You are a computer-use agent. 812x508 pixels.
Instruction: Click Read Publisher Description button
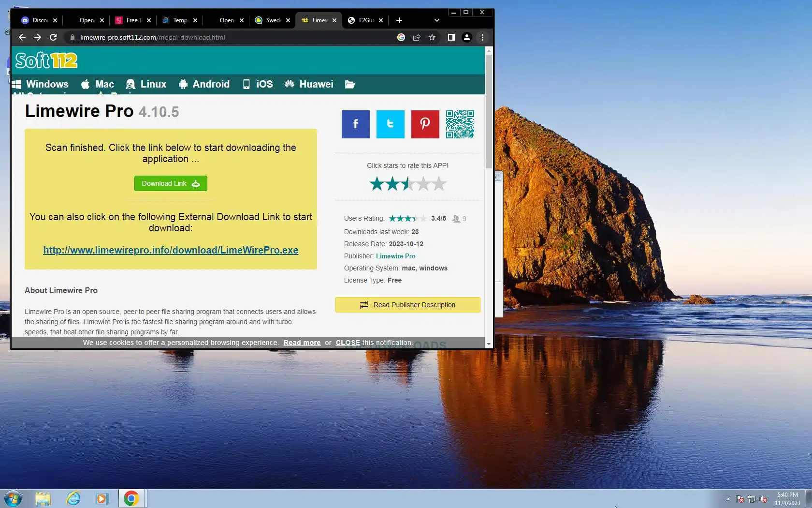[x=407, y=305]
